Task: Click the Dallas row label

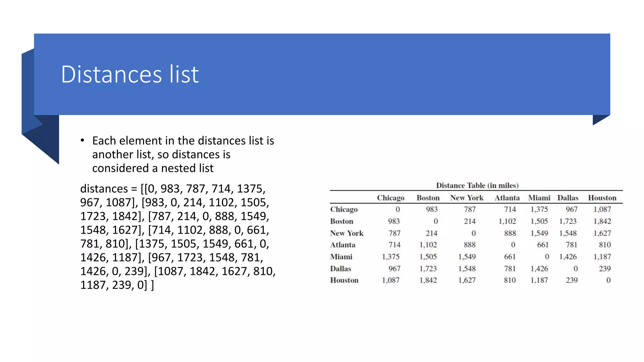Action: point(340,269)
